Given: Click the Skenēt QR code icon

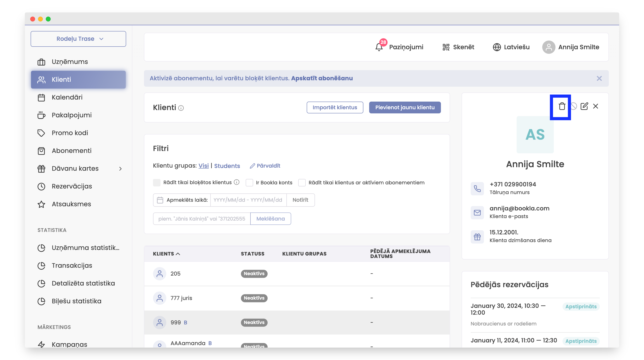Looking at the screenshot, I should (x=446, y=47).
